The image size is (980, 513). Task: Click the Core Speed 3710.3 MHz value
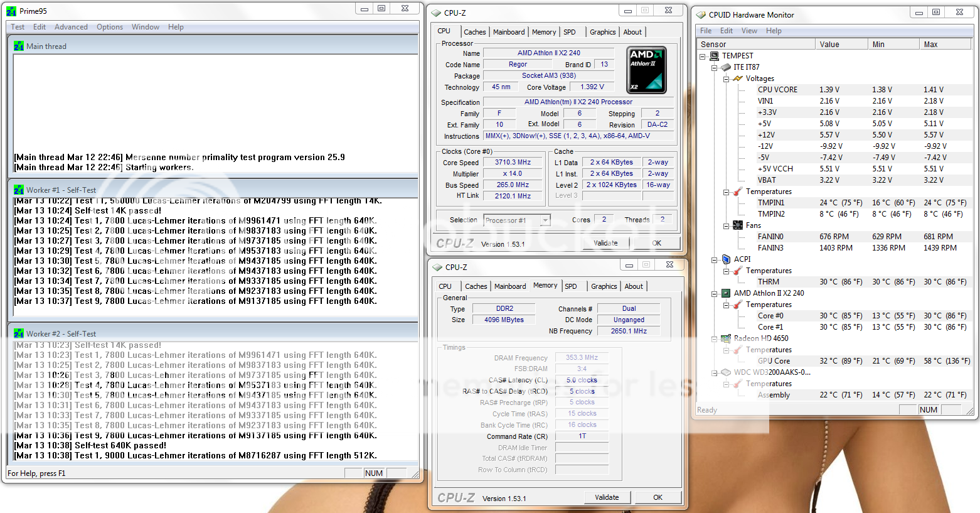tap(513, 162)
